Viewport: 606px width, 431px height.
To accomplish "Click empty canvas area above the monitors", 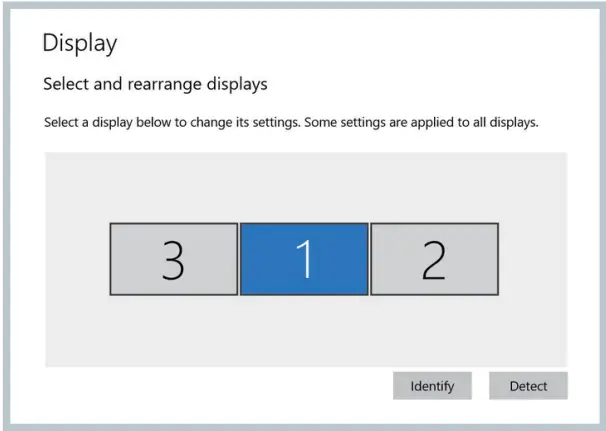I will click(x=305, y=185).
